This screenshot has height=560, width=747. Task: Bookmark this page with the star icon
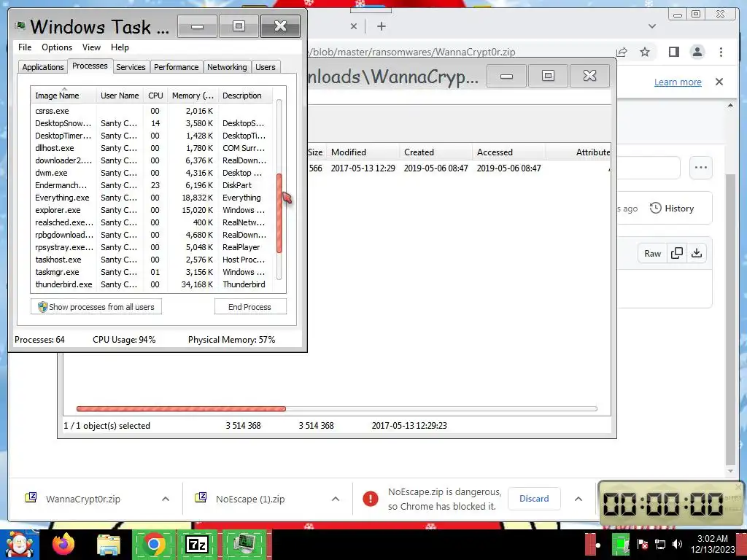(x=645, y=52)
